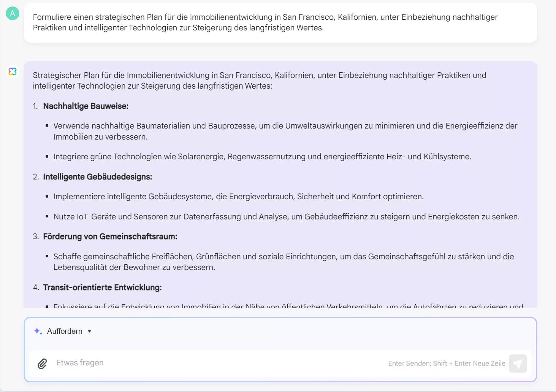The height and width of the screenshot is (392, 556).
Task: Select the Auffordern label in the prompt bar
Action: pos(64,331)
